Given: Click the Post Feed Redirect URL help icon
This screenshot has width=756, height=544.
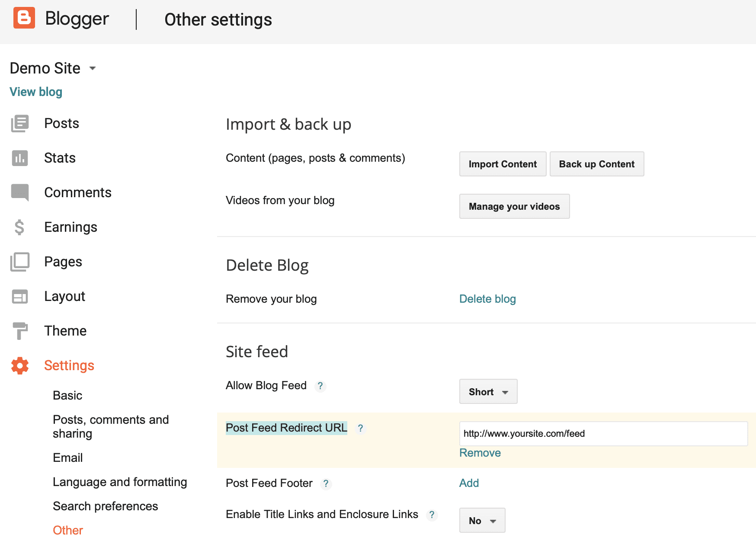Looking at the screenshot, I should [x=361, y=429].
